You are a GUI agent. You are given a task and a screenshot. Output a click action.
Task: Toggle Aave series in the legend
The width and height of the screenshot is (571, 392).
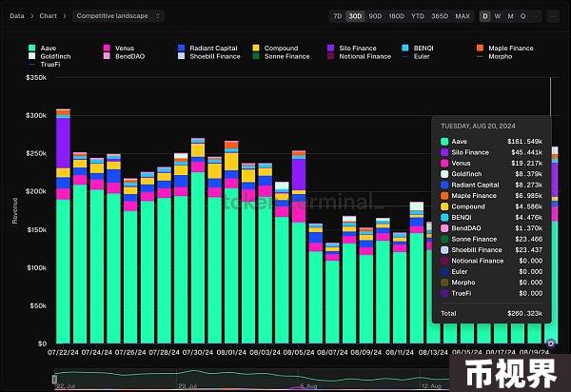tap(42, 48)
